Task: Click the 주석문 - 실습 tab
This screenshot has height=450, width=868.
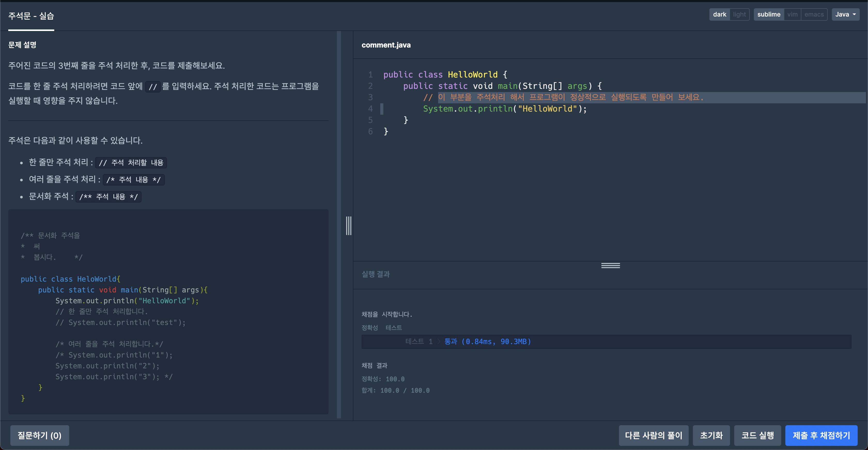Action: coord(31,16)
